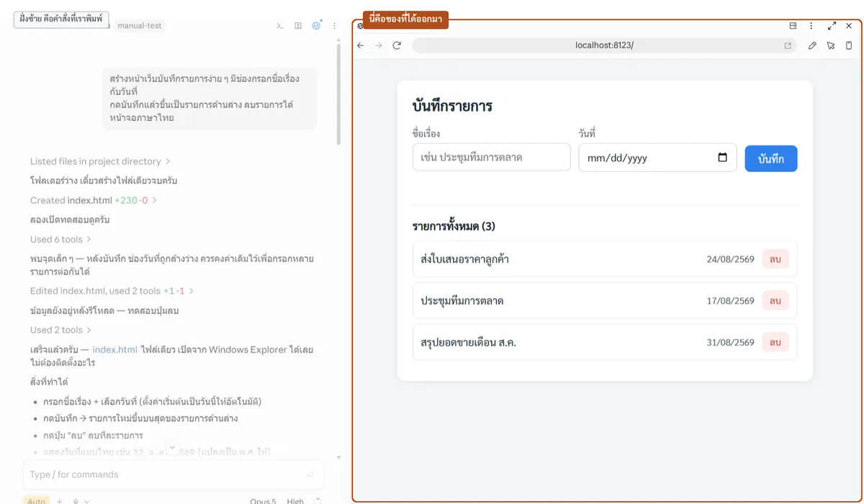
Task: Click the plus attach icon below input
Action: (60, 500)
